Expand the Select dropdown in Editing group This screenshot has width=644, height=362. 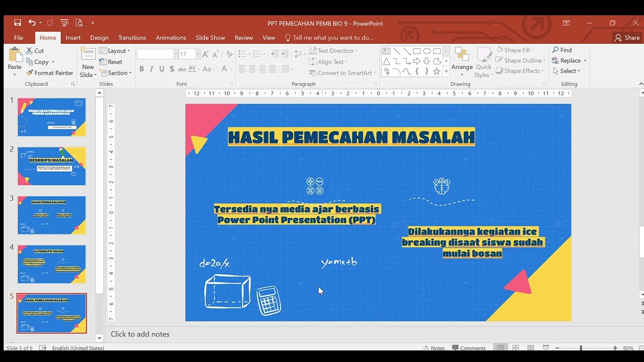[x=567, y=71]
